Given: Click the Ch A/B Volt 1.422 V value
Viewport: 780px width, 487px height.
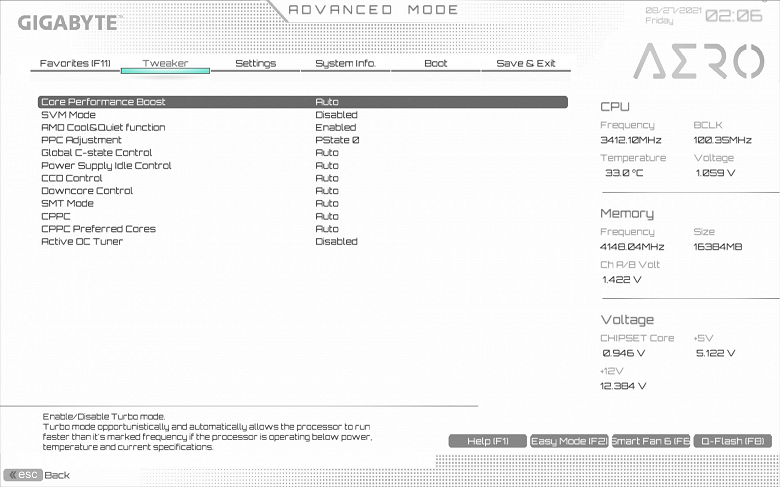Looking at the screenshot, I should (622, 280).
